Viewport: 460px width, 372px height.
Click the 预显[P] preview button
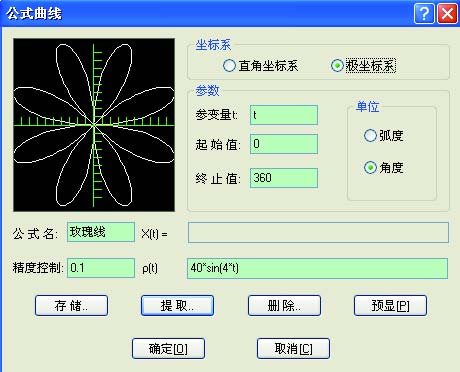390,305
